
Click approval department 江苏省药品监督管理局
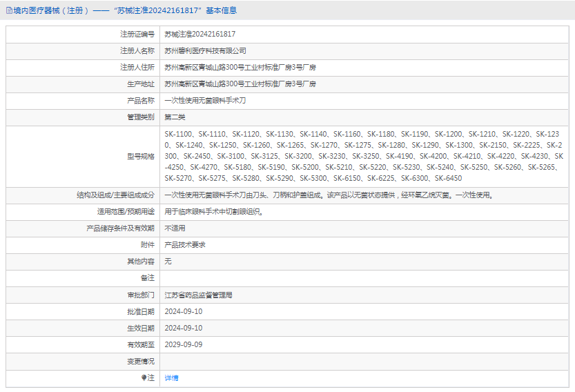(x=198, y=295)
